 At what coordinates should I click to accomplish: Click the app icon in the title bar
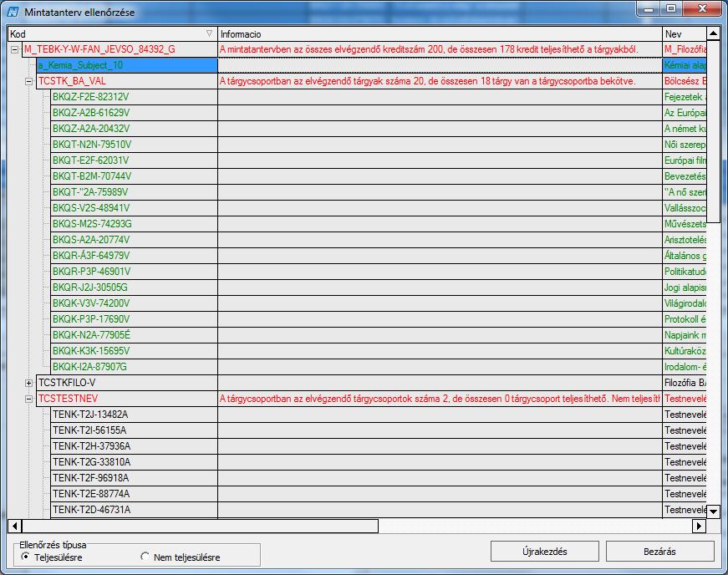tap(13, 12)
